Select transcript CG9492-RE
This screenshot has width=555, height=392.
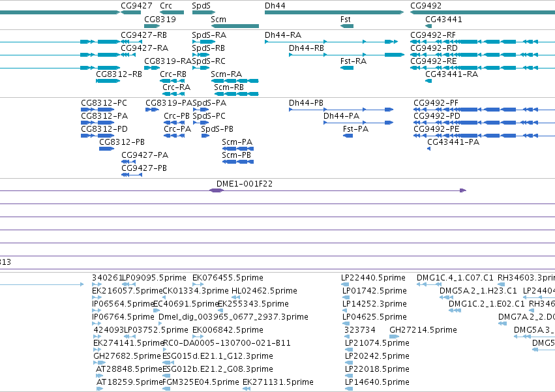tap(483, 68)
